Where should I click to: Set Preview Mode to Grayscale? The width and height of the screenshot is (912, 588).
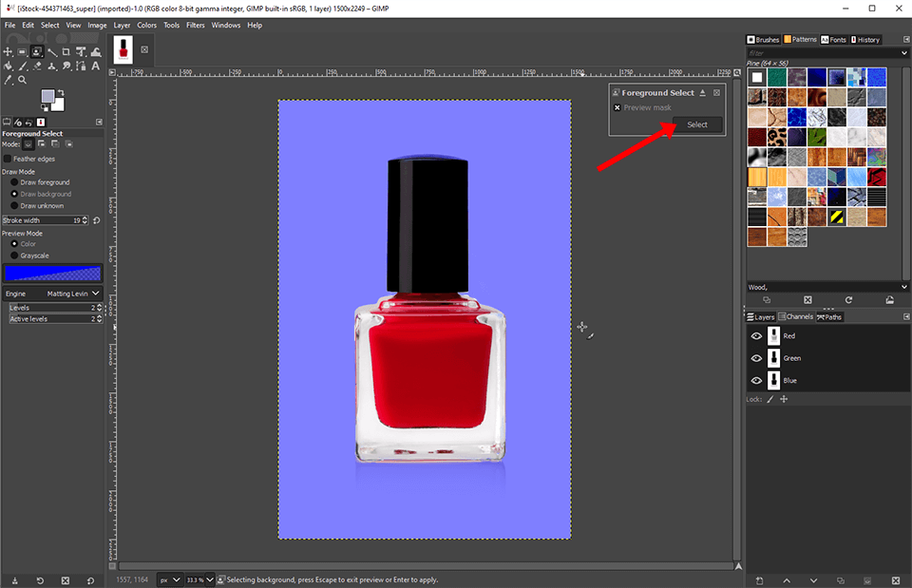(x=14, y=256)
